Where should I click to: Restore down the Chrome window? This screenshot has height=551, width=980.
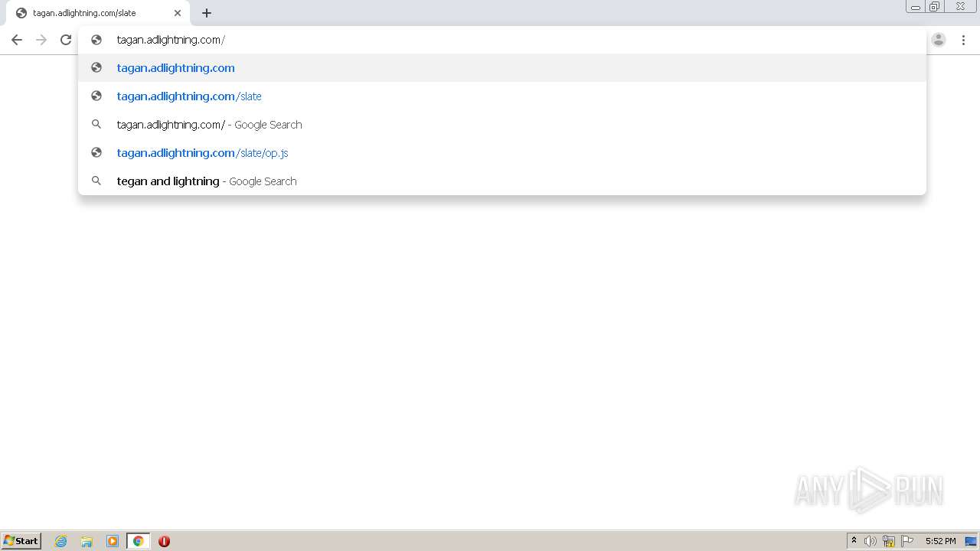[x=935, y=7]
